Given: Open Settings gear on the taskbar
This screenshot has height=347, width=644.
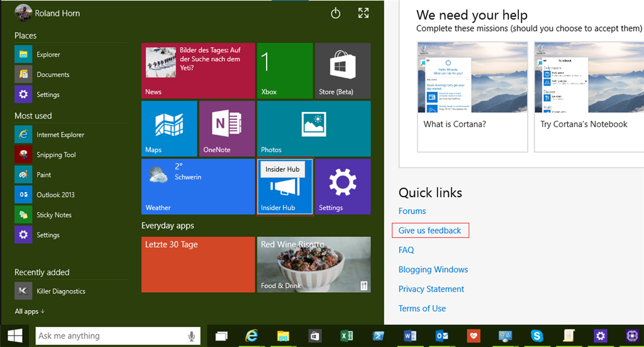Looking at the screenshot, I should click(601, 336).
